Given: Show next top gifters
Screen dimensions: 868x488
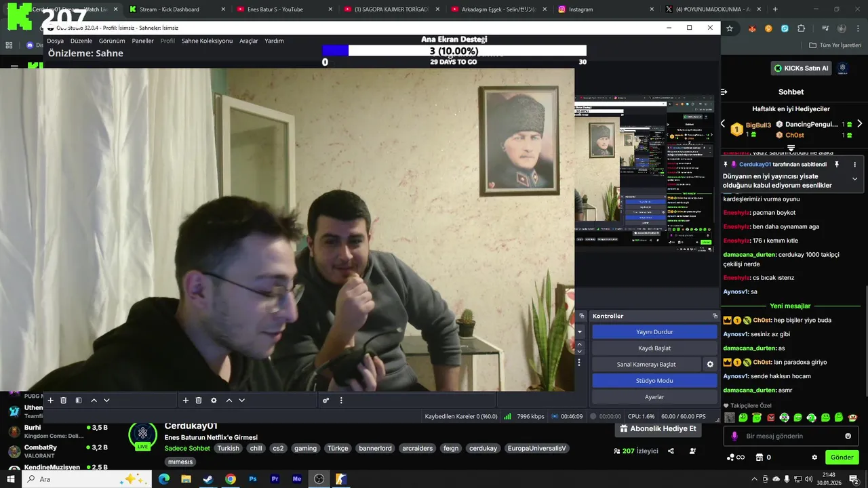Looking at the screenshot, I should [860, 124].
